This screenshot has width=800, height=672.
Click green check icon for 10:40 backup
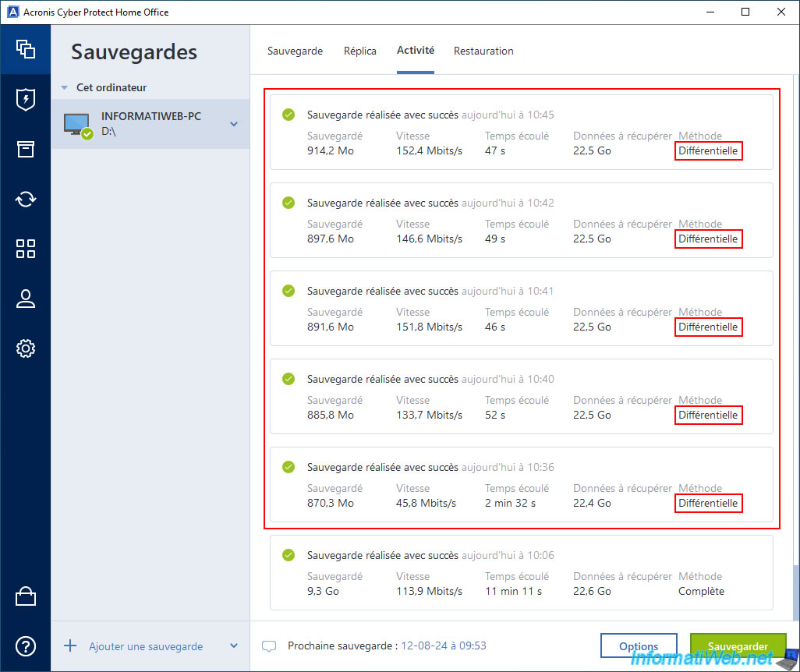(x=288, y=379)
